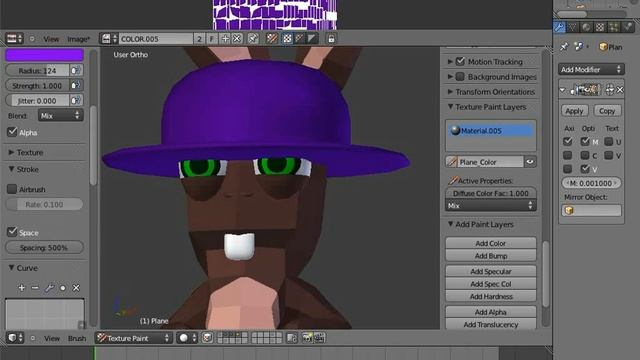Open the View menu in 3D viewport
640x360 pixels.
click(52, 338)
